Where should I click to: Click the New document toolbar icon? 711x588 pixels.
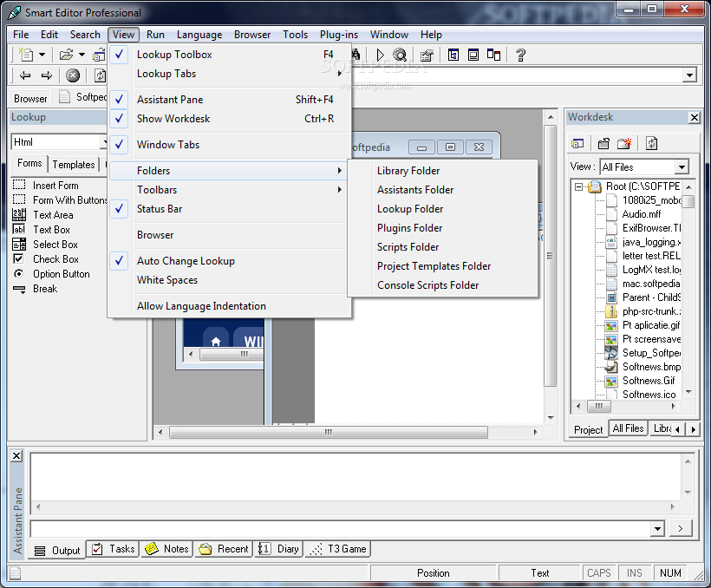coord(26,55)
